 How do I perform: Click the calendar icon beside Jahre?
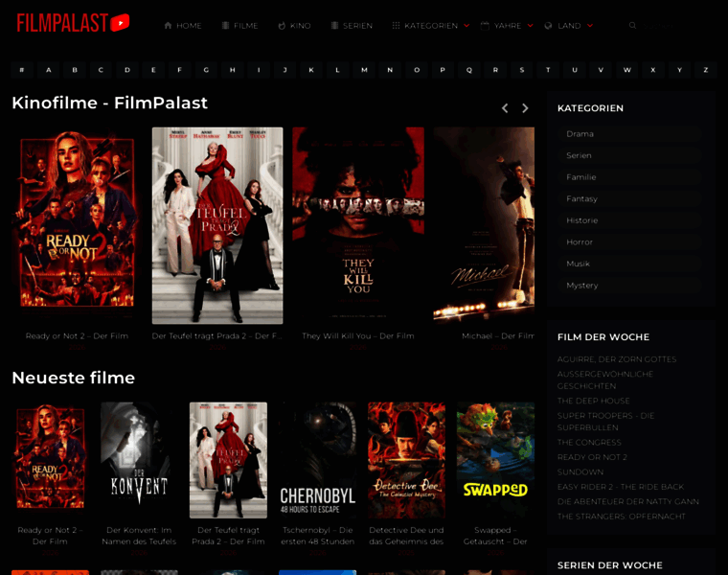[x=485, y=26]
